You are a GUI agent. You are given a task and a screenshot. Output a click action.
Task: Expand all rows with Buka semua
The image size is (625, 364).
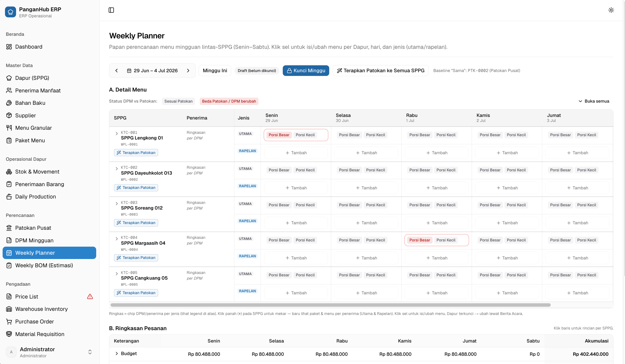coord(594,101)
